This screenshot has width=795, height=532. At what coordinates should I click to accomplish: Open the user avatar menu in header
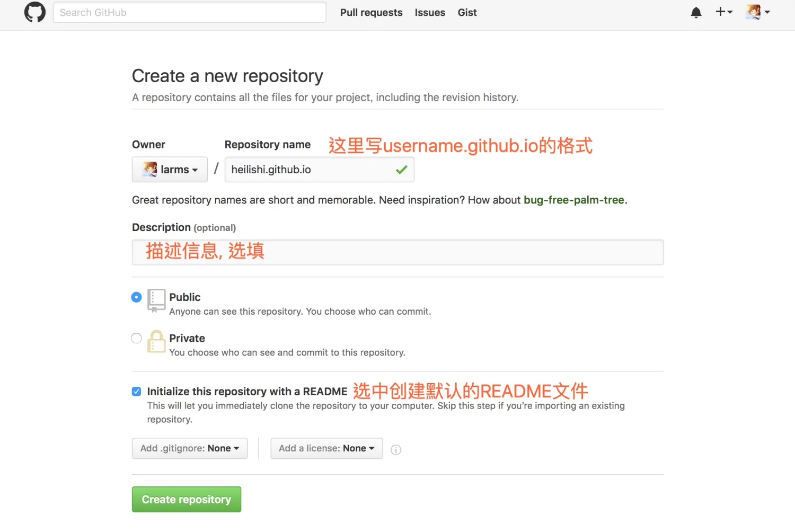pyautogui.click(x=758, y=12)
